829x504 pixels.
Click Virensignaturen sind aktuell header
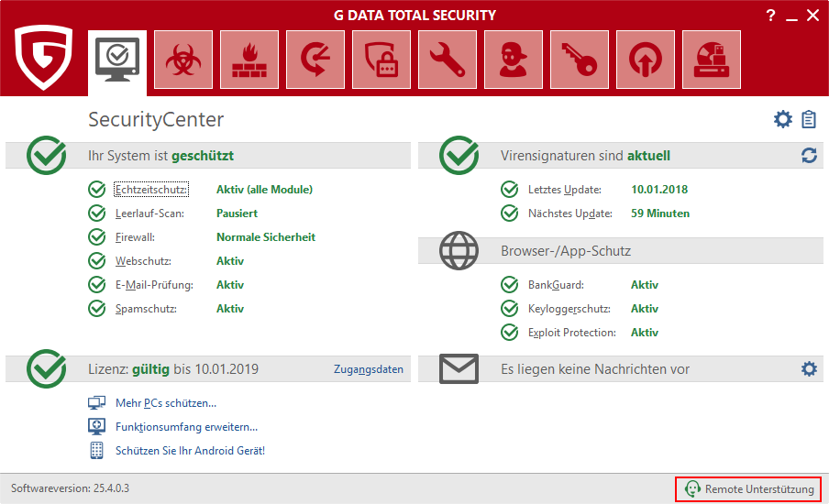[585, 156]
